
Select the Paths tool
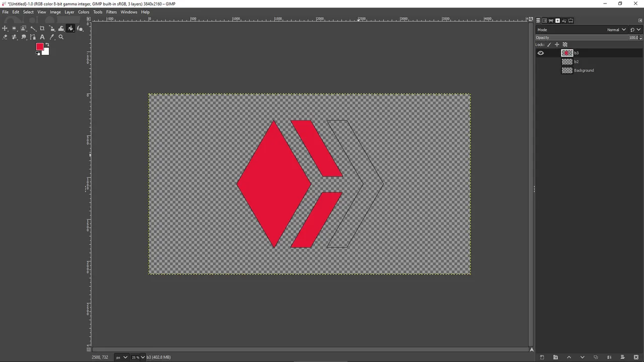pyautogui.click(x=33, y=37)
